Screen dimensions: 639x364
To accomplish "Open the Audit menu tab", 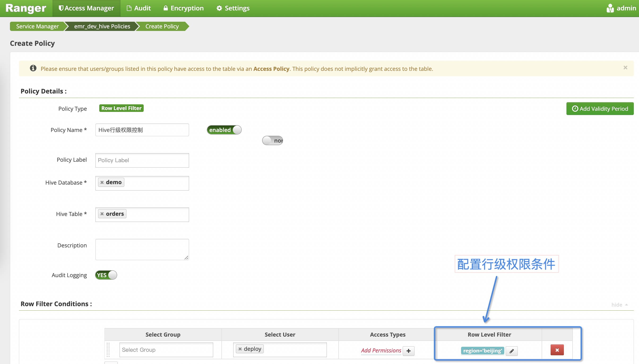I will pyautogui.click(x=139, y=8).
